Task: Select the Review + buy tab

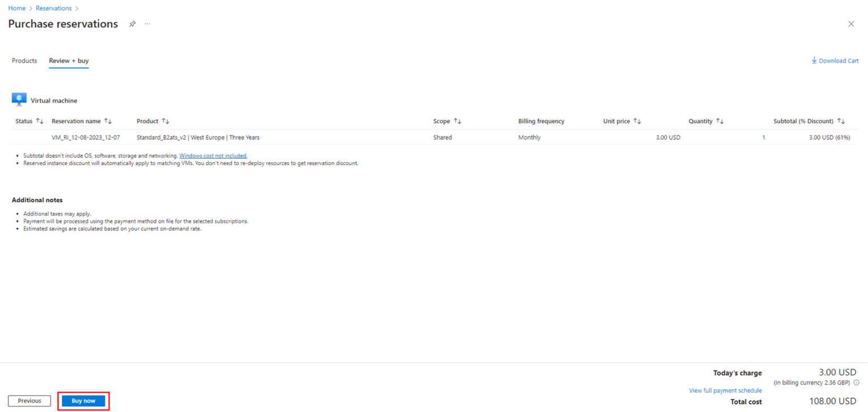Action: point(68,60)
